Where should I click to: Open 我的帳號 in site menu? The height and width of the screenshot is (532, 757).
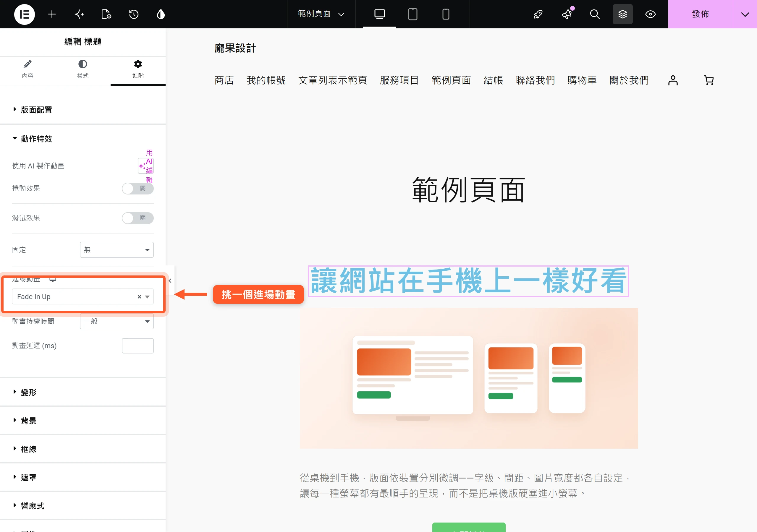point(266,80)
